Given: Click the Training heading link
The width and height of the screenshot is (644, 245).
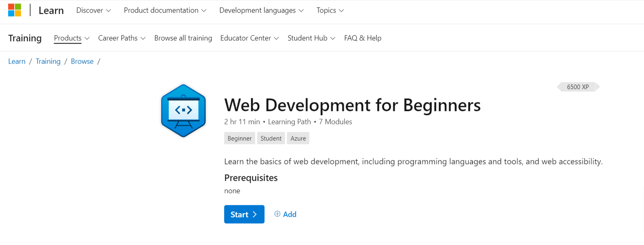Looking at the screenshot, I should 25,38.
